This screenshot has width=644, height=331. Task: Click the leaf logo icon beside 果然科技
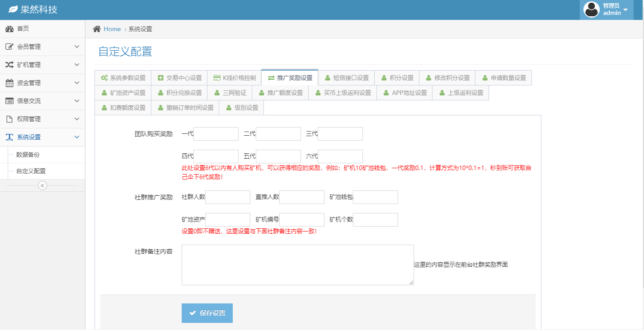tap(13, 9)
